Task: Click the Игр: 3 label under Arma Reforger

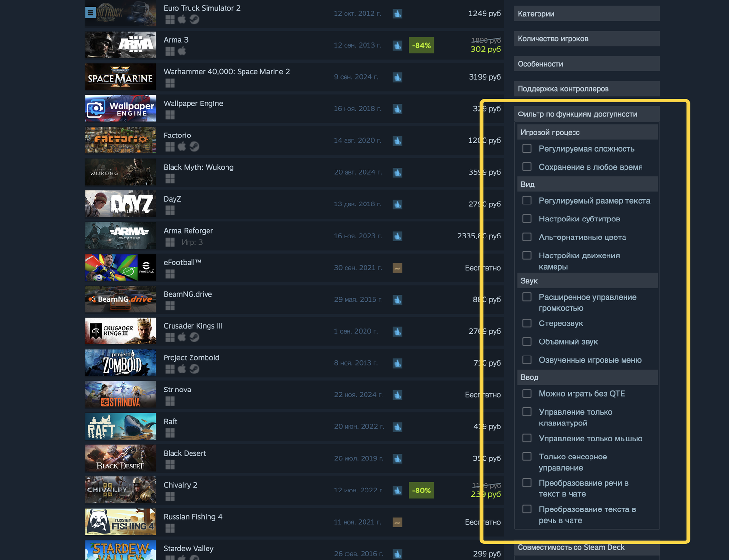Action: (192, 242)
